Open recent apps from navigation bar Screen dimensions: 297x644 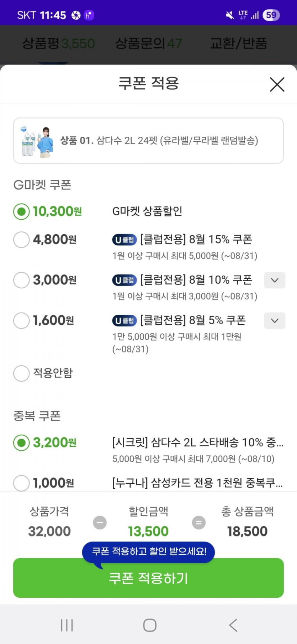tap(67, 625)
